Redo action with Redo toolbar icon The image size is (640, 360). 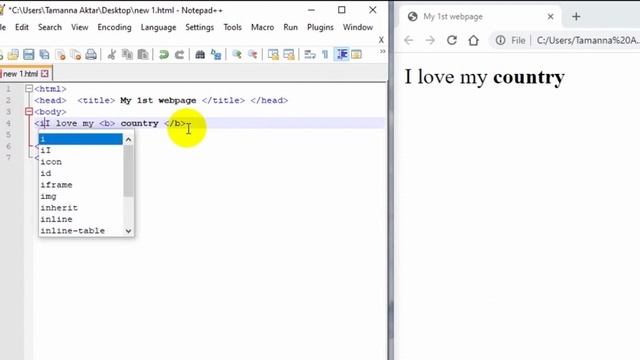tap(179, 54)
